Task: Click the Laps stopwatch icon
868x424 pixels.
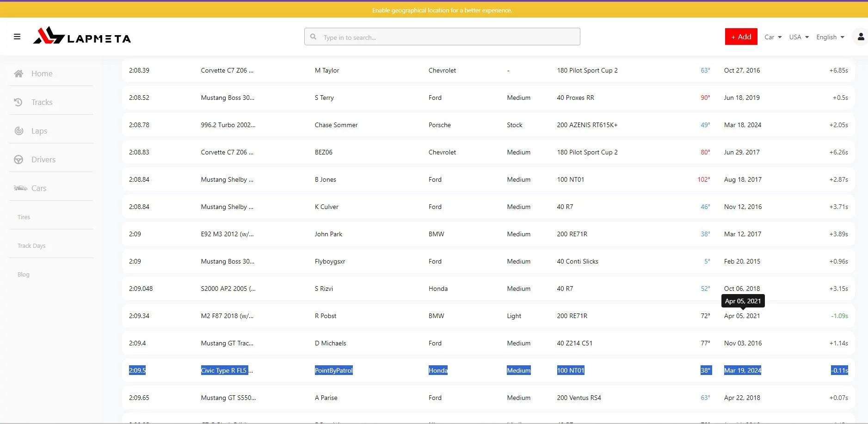Action: (x=19, y=131)
